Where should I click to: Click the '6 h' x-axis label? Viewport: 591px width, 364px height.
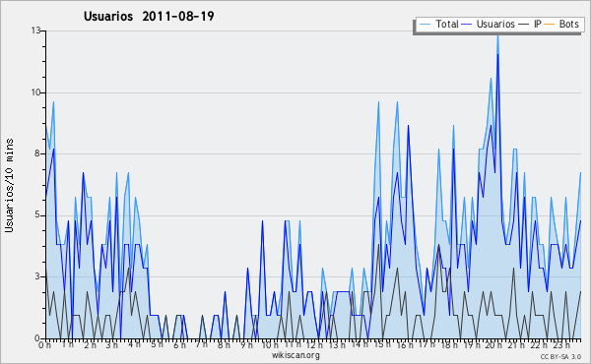[x=179, y=344]
